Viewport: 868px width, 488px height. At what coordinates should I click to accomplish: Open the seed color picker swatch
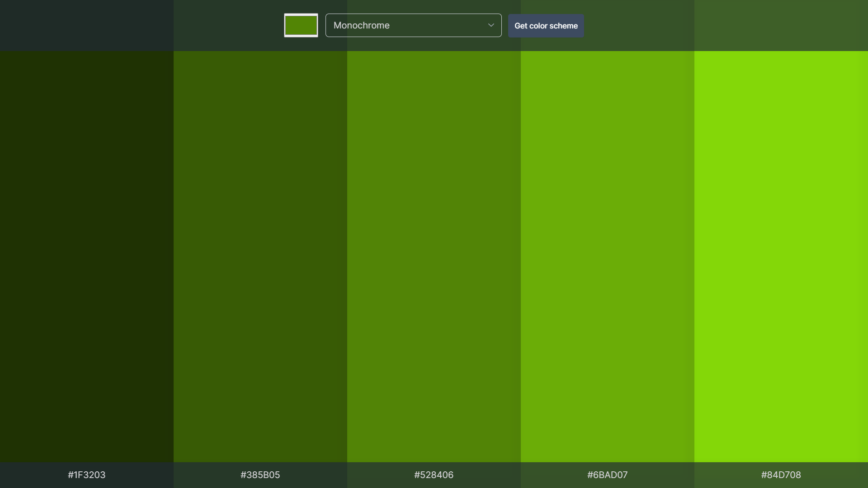tap(301, 25)
